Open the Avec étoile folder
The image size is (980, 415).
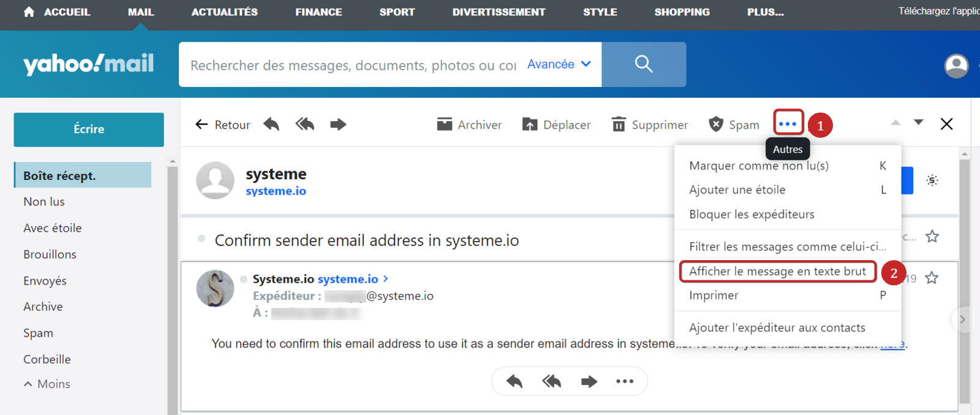click(53, 228)
